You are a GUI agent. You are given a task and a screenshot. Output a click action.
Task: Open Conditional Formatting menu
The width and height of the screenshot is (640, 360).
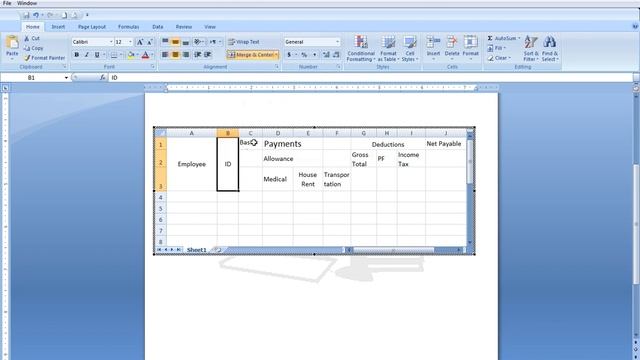pos(361,49)
